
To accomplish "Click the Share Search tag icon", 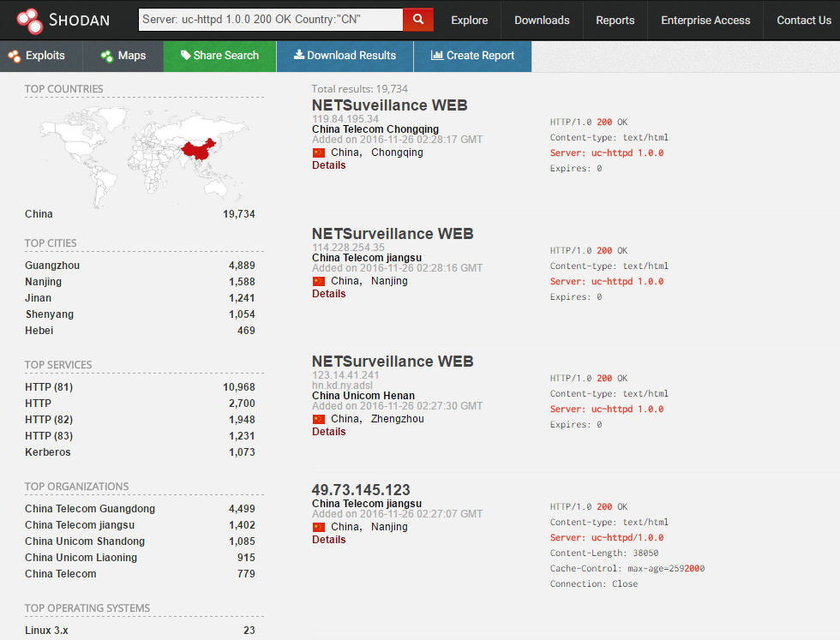I will pos(185,55).
